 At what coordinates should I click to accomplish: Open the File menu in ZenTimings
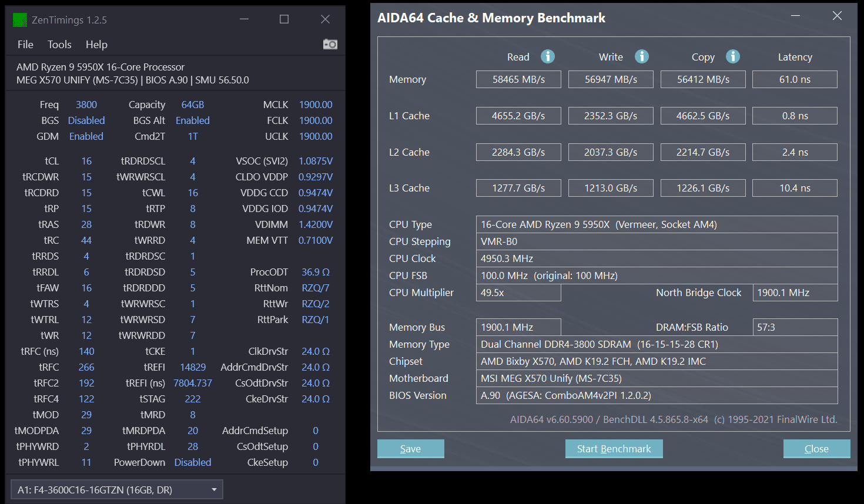(25, 45)
